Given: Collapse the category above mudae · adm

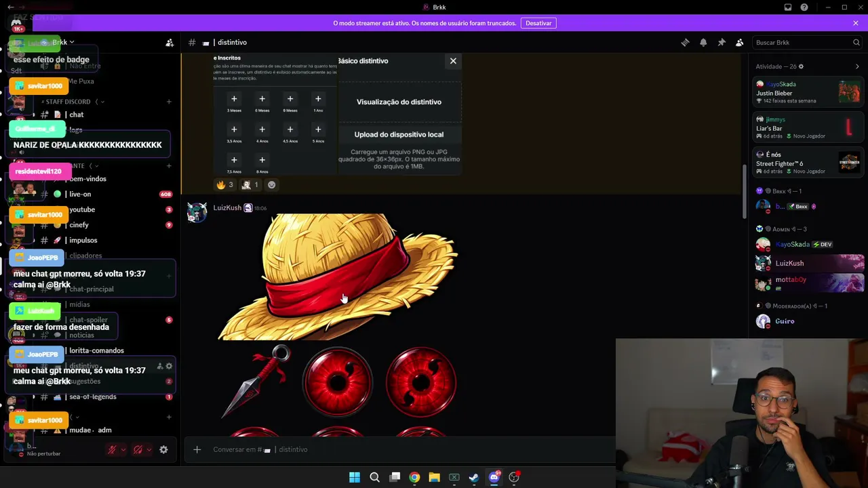Looking at the screenshot, I should [x=75, y=417].
